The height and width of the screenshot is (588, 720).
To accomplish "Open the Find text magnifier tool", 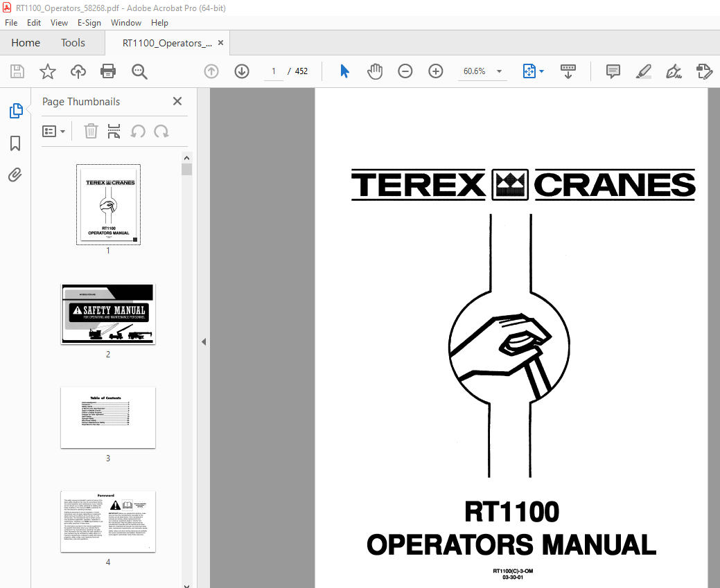I will (139, 71).
